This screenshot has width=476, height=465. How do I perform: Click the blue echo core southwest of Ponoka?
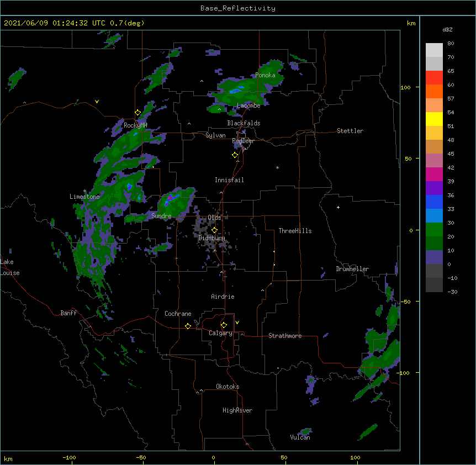click(236, 90)
